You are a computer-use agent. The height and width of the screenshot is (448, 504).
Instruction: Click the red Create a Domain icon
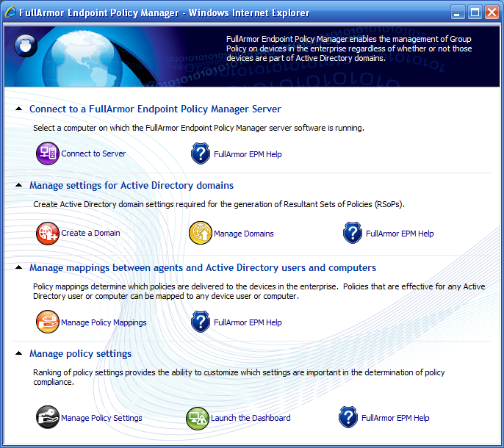(x=48, y=234)
